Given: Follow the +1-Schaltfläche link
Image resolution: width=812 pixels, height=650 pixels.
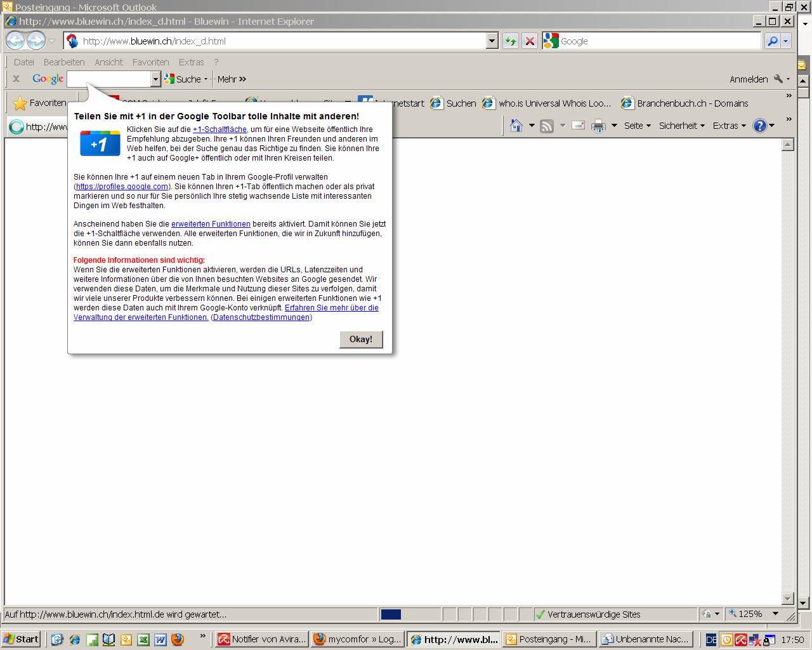Looking at the screenshot, I should pos(219,129).
